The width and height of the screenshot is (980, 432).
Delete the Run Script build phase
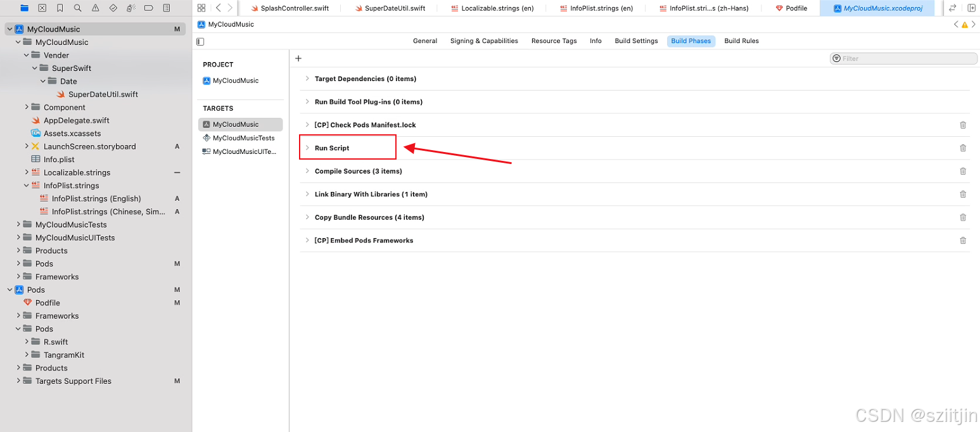point(963,148)
